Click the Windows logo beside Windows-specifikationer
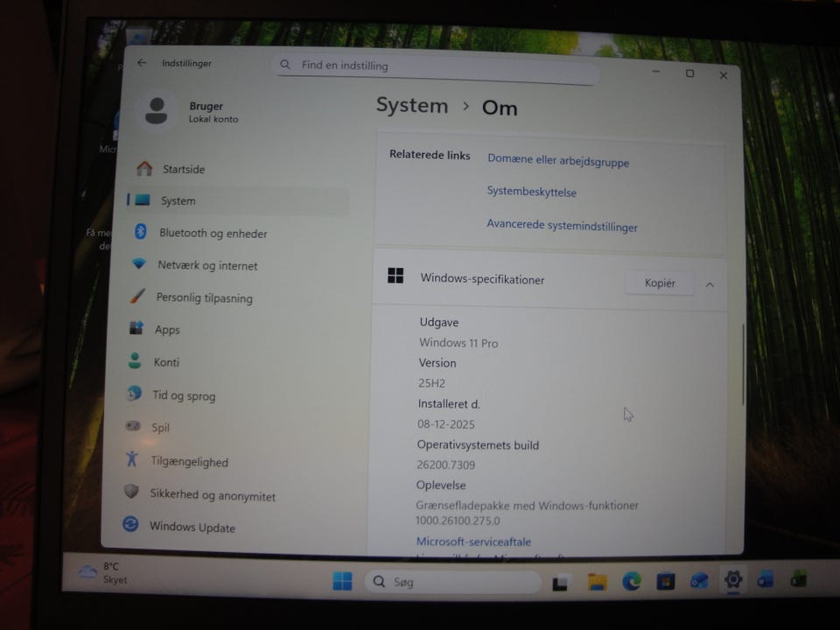 point(395,276)
